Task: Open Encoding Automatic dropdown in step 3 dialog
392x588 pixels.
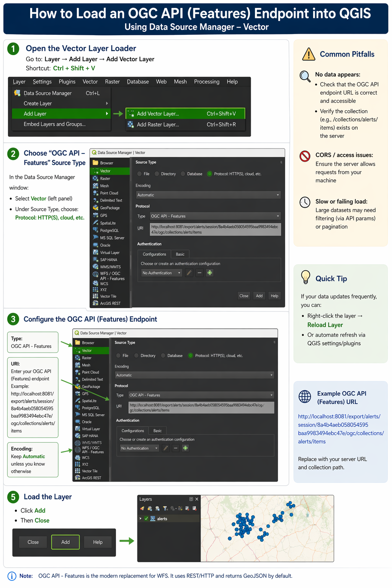Action: [x=194, y=375]
